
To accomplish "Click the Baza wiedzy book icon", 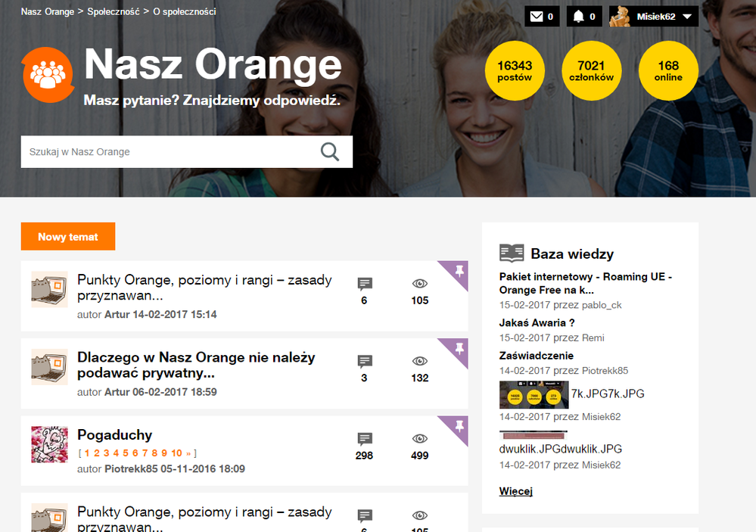I will point(512,254).
